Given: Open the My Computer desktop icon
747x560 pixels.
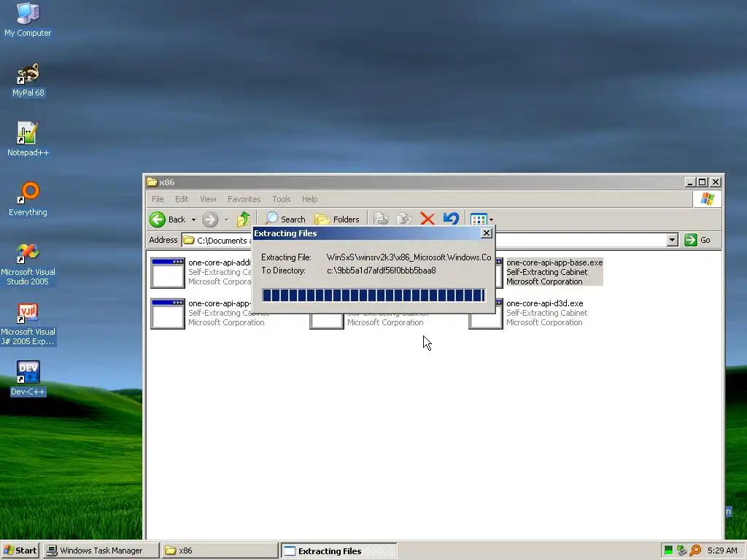Looking at the screenshot, I should pos(28,20).
